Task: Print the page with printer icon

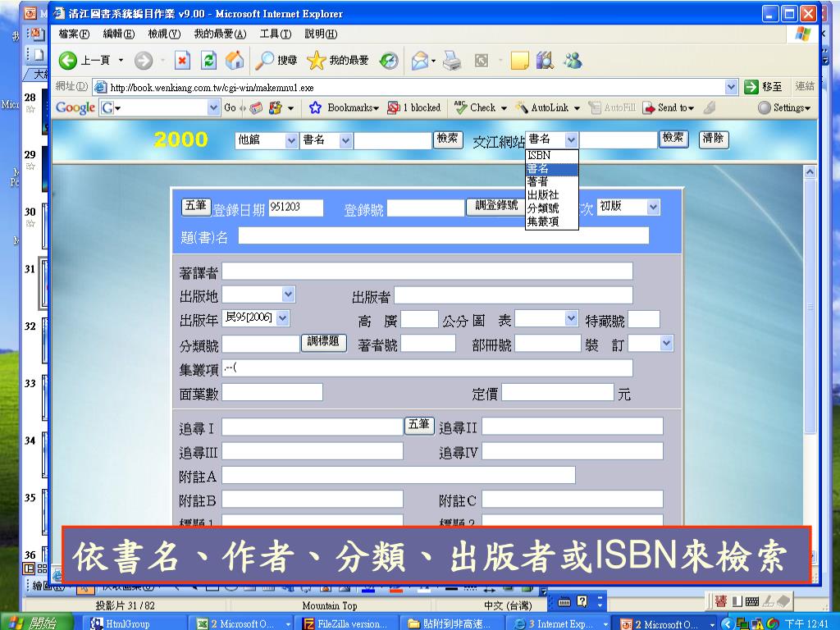Action: pos(452,61)
